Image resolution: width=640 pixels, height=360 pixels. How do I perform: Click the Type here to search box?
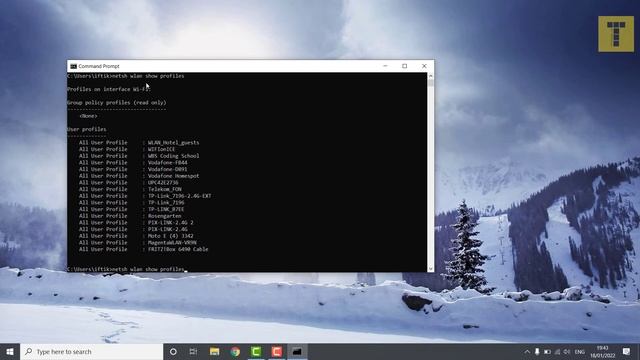point(91,351)
